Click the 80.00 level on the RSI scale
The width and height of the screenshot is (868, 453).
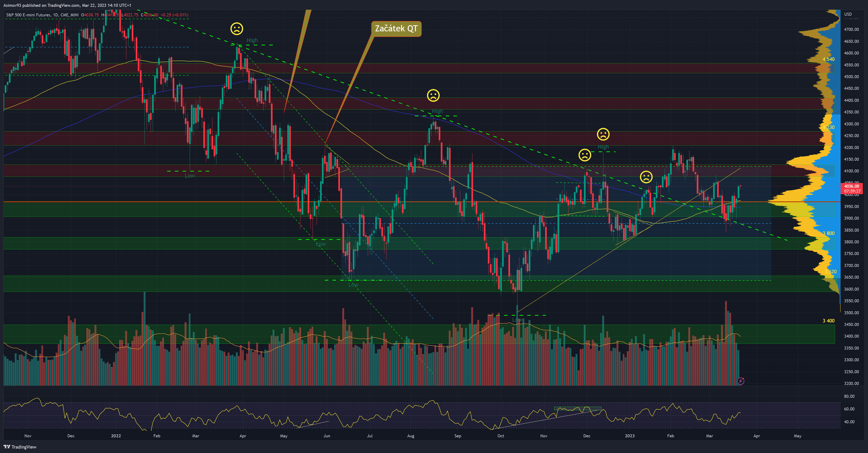(849, 396)
